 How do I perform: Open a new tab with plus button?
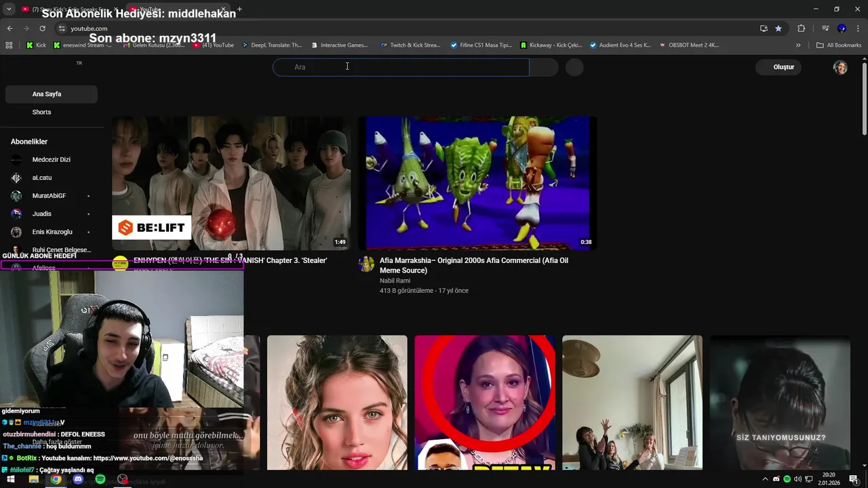pyautogui.click(x=239, y=9)
